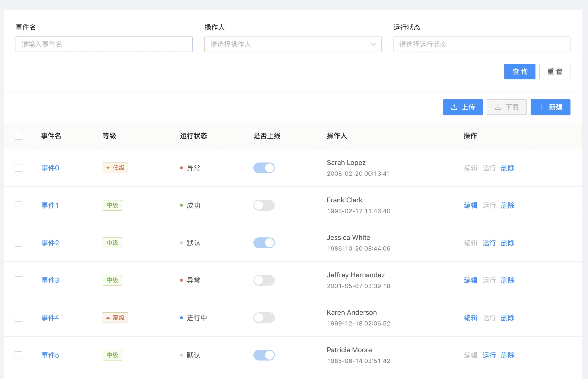The image size is (588, 379).
Task: Tick the select-all checkbox in table header
Action: (x=18, y=136)
